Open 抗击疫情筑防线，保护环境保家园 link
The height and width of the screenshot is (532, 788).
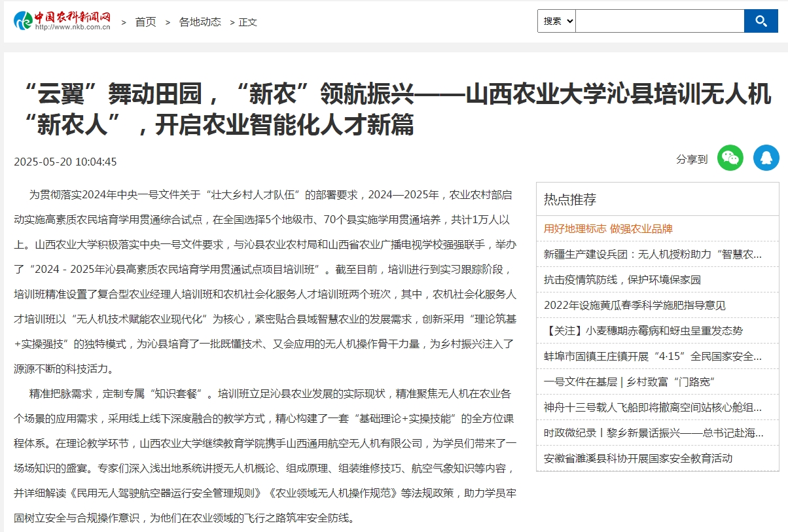pyautogui.click(x=622, y=279)
